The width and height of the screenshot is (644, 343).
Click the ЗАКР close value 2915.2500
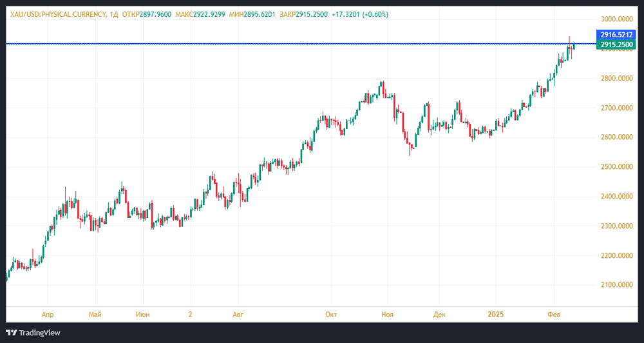[x=311, y=14]
